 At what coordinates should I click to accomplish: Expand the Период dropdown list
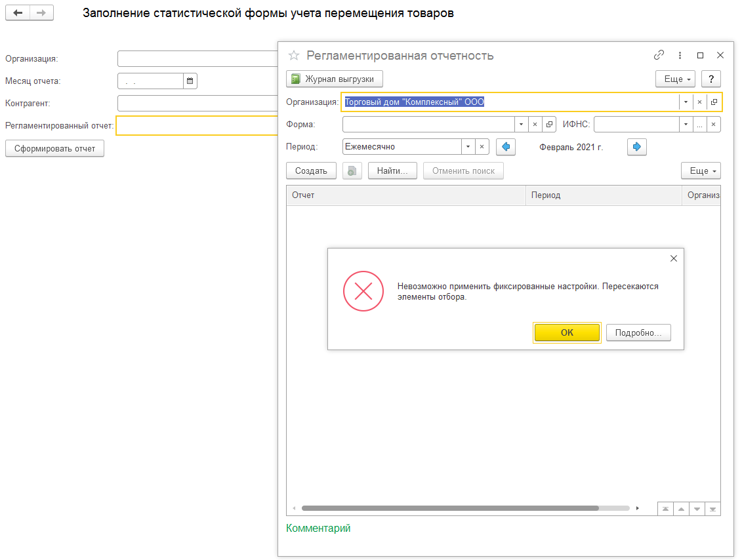coord(468,147)
